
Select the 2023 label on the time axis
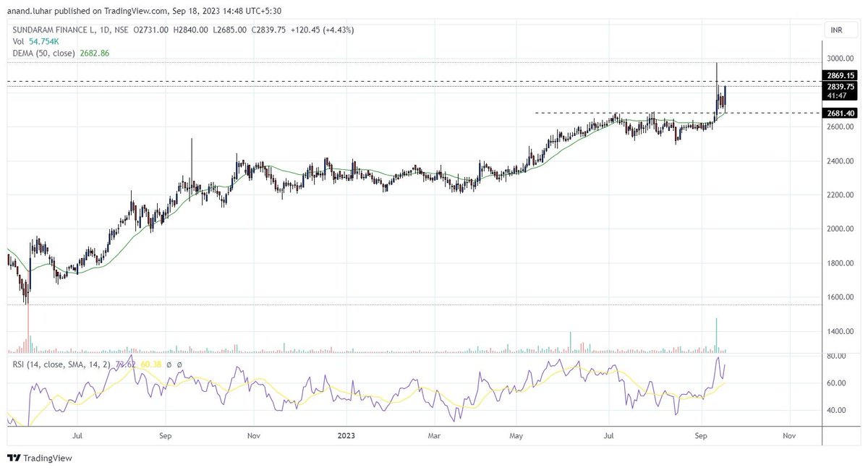point(346,435)
